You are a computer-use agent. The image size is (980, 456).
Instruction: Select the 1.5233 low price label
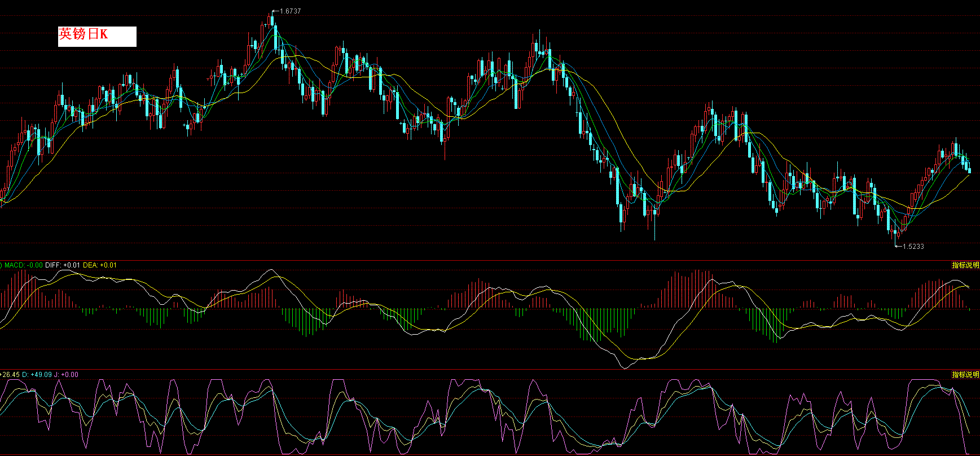click(x=913, y=247)
